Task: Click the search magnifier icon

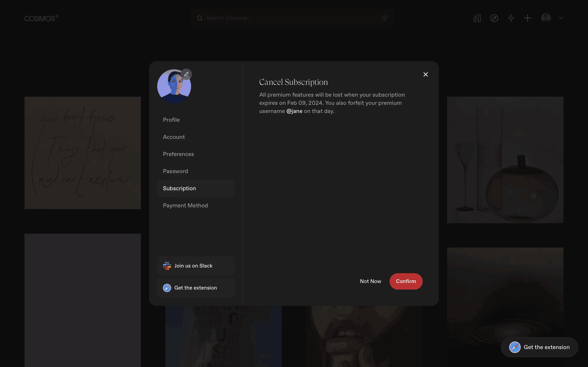Action: [200, 18]
